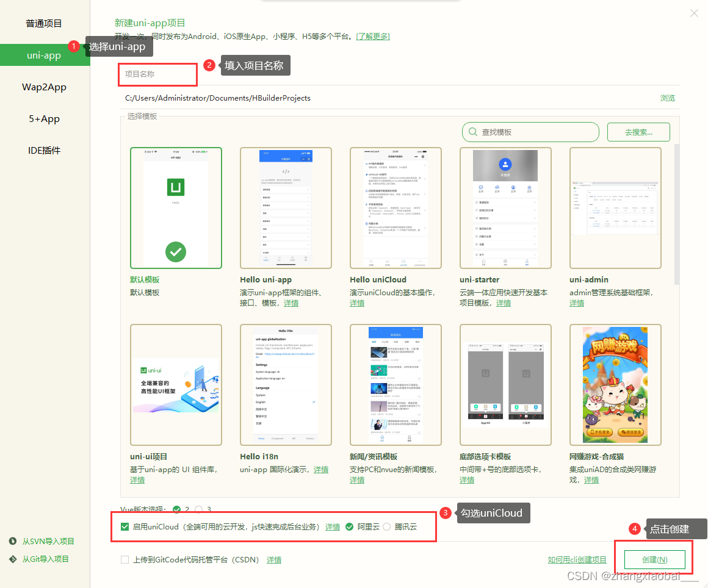Click 浏览 to browse for folder
This screenshot has height=588, width=708.
click(667, 98)
